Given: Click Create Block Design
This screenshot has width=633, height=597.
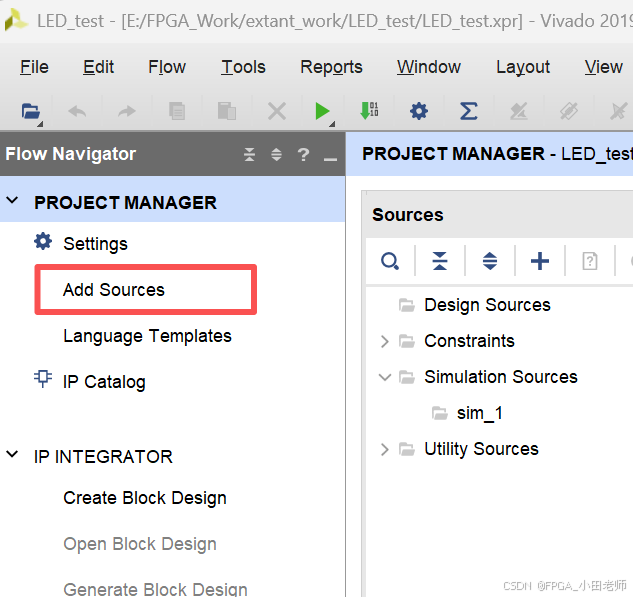Looking at the screenshot, I should point(145,498).
